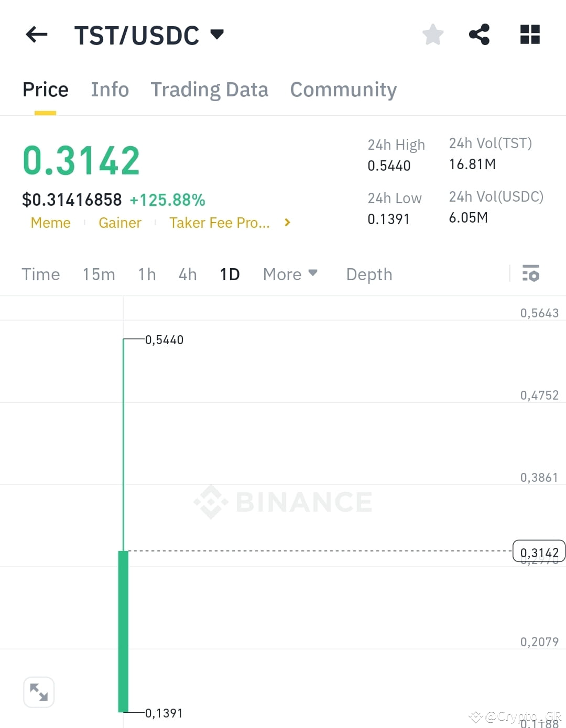Screen dimensions: 566x728
Task: Tap the Taker Fee Pro chevron arrow
Action: click(x=287, y=222)
